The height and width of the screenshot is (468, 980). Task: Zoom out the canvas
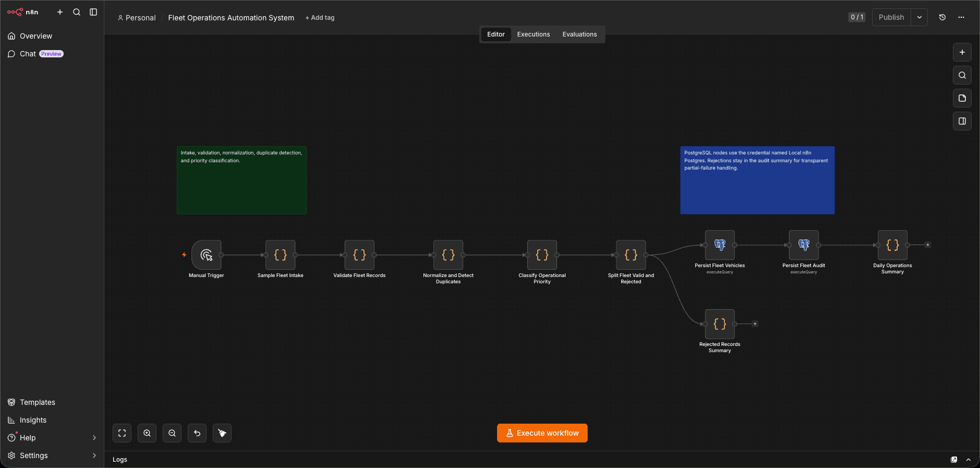pyautogui.click(x=172, y=433)
